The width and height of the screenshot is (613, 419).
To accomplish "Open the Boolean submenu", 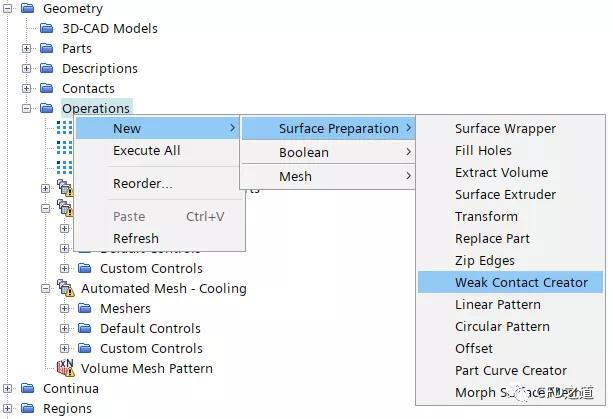I will (328, 152).
